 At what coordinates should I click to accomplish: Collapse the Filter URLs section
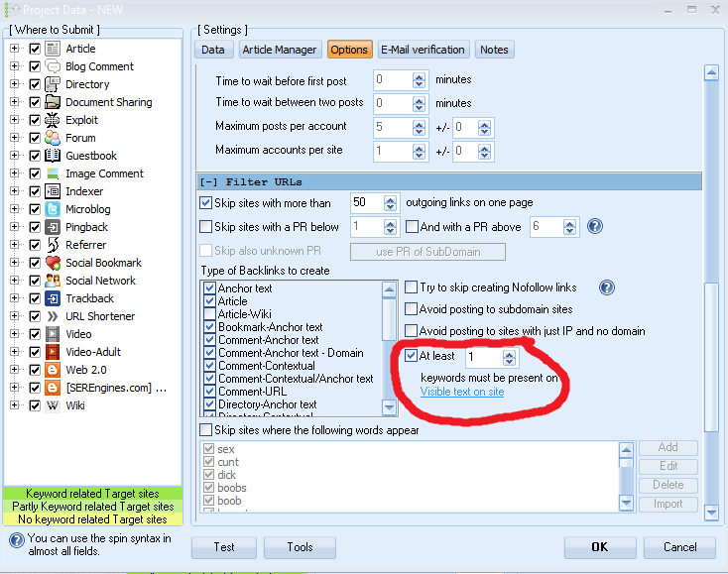pos(208,182)
